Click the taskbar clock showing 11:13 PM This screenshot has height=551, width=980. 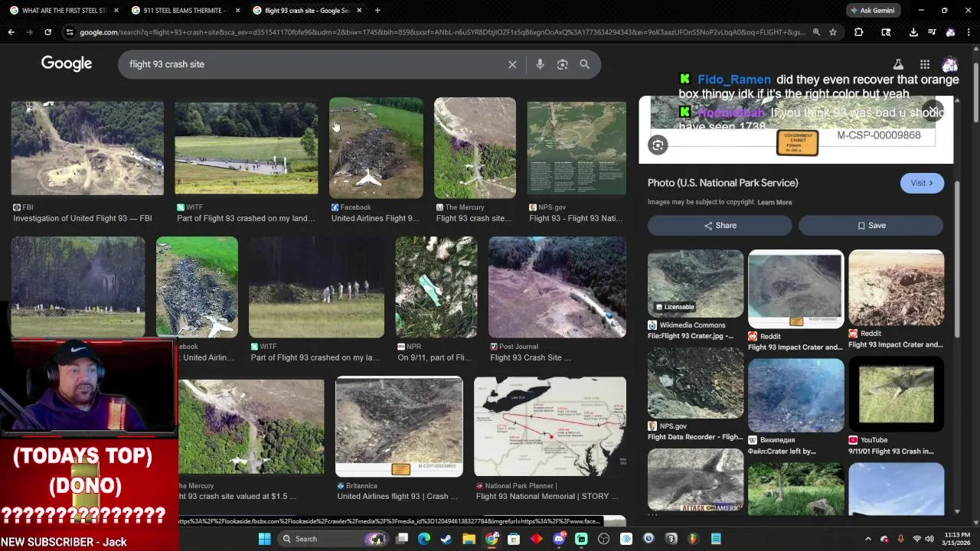click(957, 539)
